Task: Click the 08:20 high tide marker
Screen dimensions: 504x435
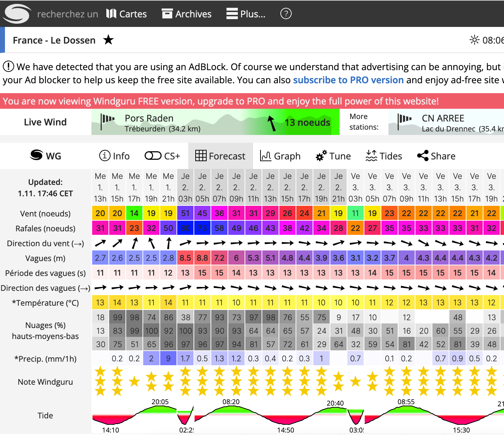Action: (x=231, y=402)
